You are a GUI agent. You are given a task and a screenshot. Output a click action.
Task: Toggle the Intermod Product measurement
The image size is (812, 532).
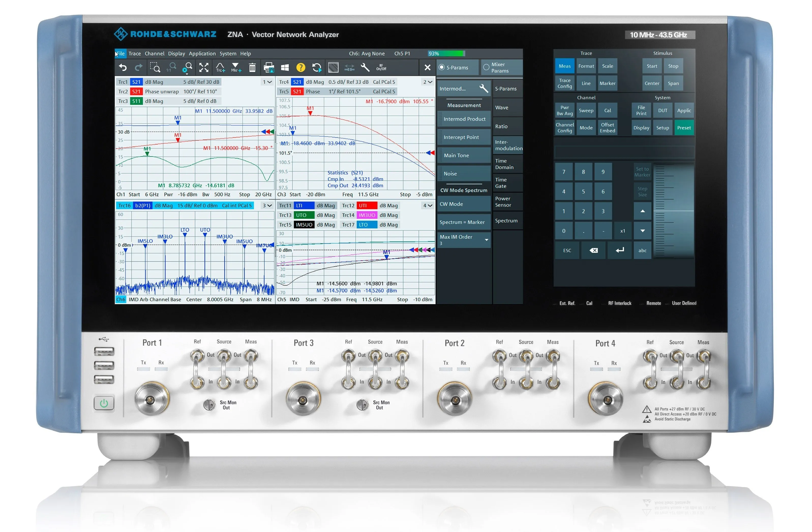(x=464, y=119)
